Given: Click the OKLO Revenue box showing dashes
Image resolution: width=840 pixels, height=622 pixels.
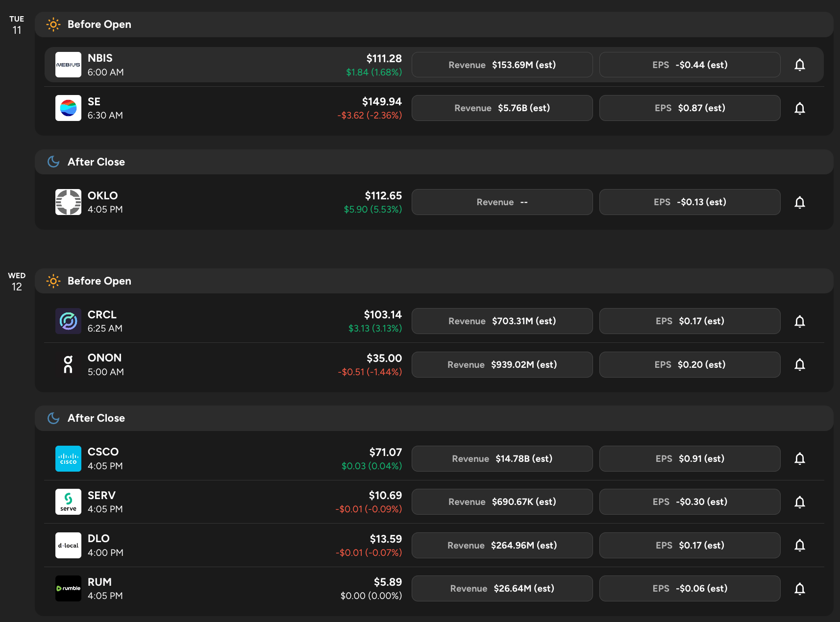Looking at the screenshot, I should pos(502,202).
